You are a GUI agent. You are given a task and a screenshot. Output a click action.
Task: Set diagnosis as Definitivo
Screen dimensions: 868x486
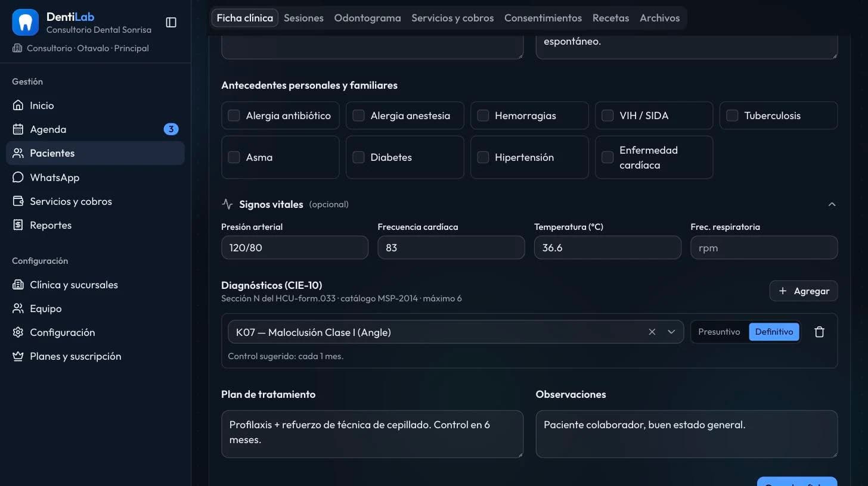click(774, 332)
